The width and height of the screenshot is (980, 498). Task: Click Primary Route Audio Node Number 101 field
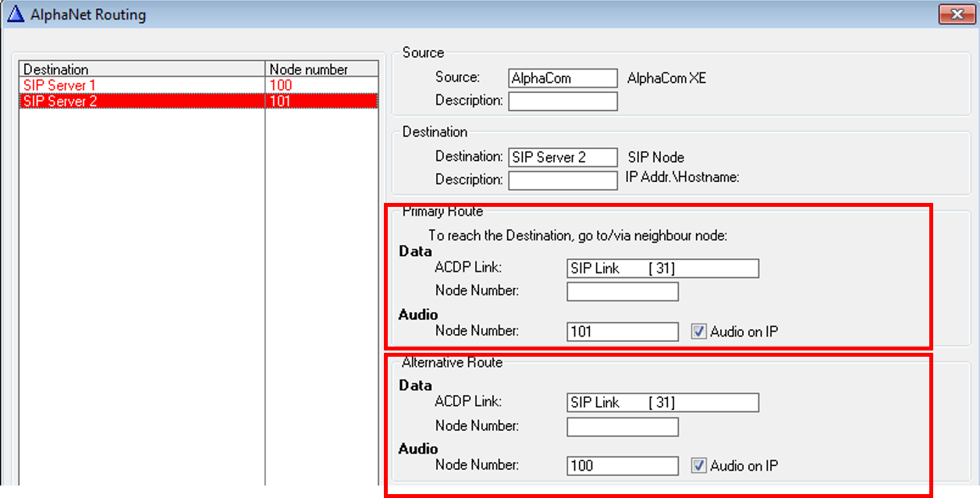622,332
